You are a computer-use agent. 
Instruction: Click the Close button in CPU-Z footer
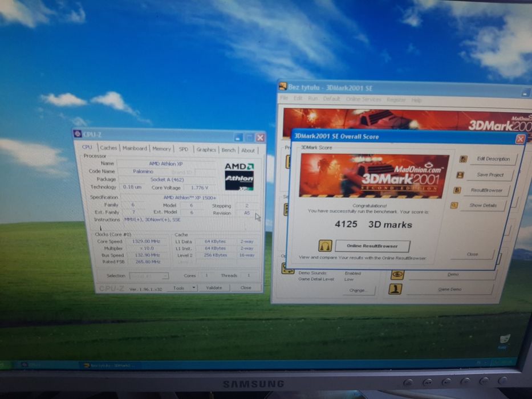pyautogui.click(x=246, y=288)
